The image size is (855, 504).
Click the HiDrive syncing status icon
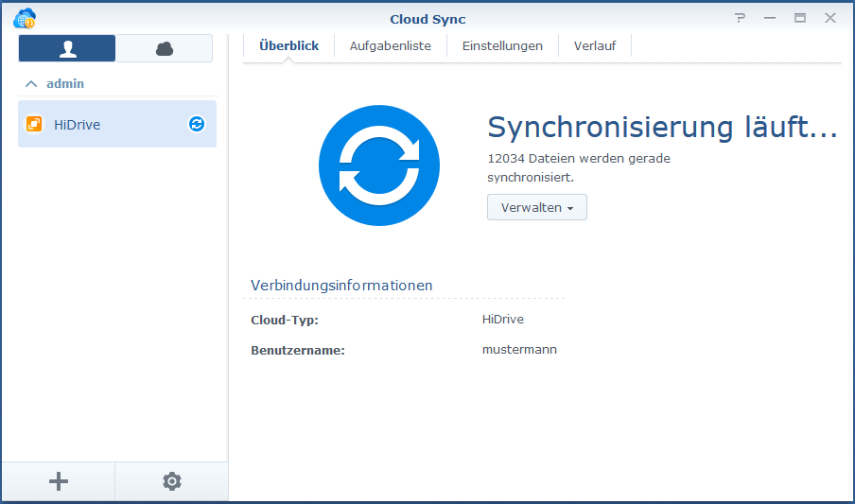[x=197, y=124]
